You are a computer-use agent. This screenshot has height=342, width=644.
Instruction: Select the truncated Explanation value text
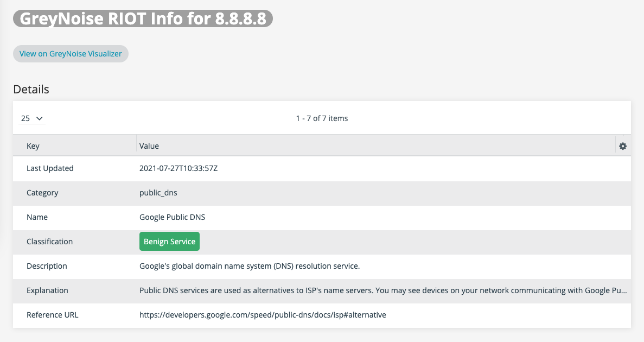(x=383, y=290)
